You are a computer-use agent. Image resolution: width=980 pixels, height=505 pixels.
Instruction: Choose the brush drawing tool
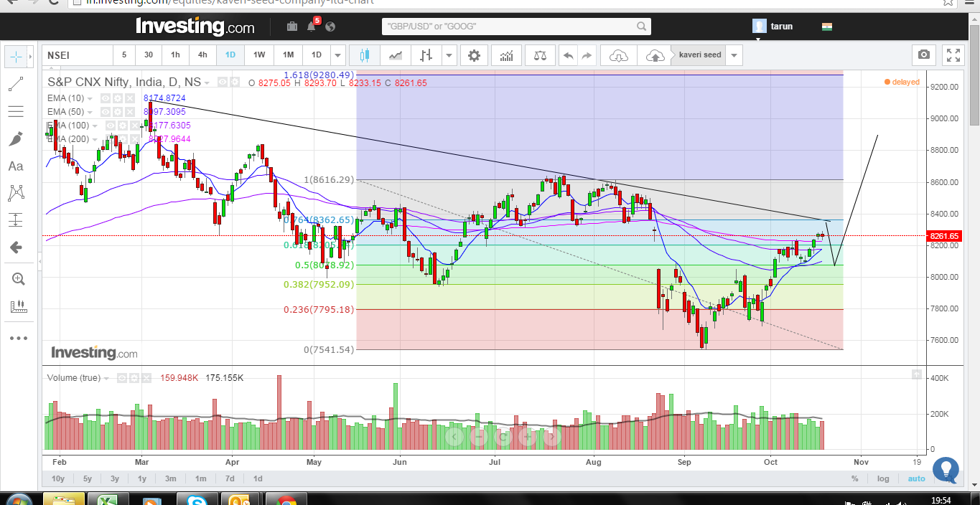click(x=15, y=138)
